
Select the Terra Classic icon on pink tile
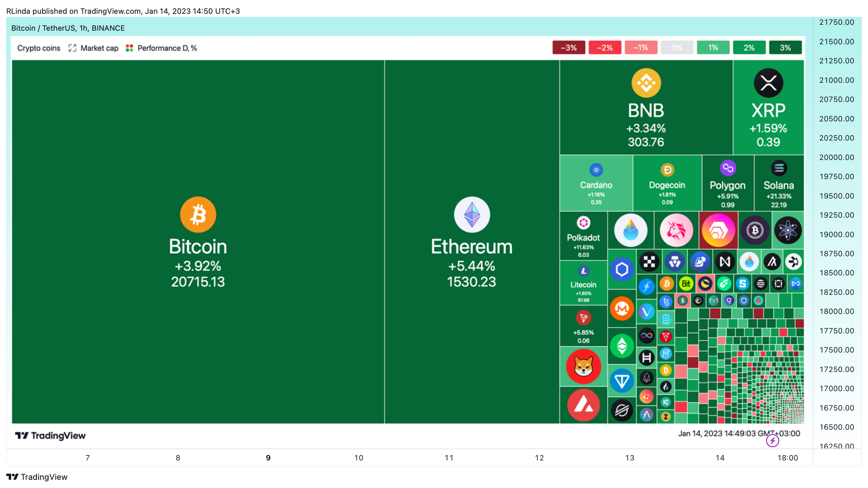click(x=705, y=284)
